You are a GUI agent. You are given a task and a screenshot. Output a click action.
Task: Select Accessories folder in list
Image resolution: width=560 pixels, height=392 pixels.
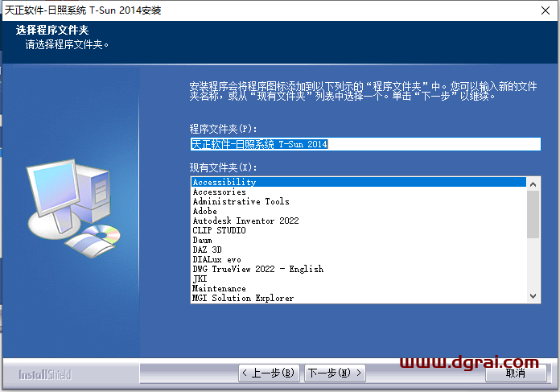(x=359, y=192)
